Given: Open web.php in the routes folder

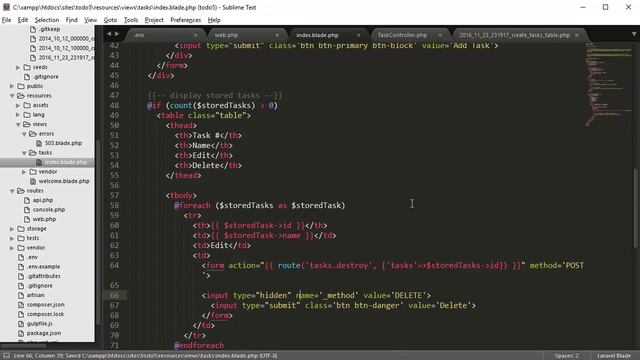Looking at the screenshot, I should coord(44,219).
